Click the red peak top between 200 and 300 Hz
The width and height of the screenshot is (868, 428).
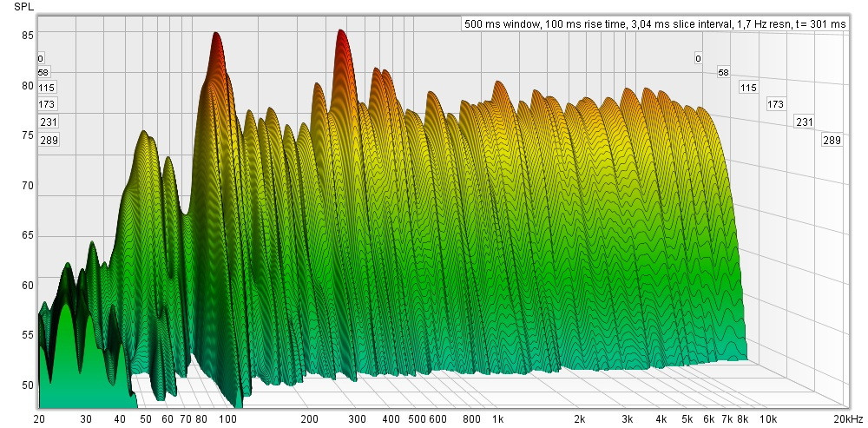[341, 32]
